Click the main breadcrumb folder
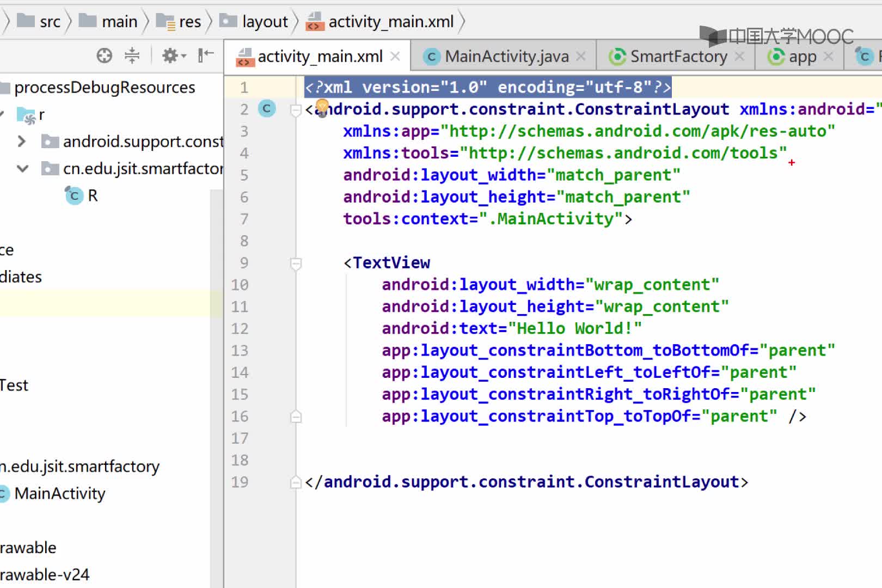 pos(108,21)
